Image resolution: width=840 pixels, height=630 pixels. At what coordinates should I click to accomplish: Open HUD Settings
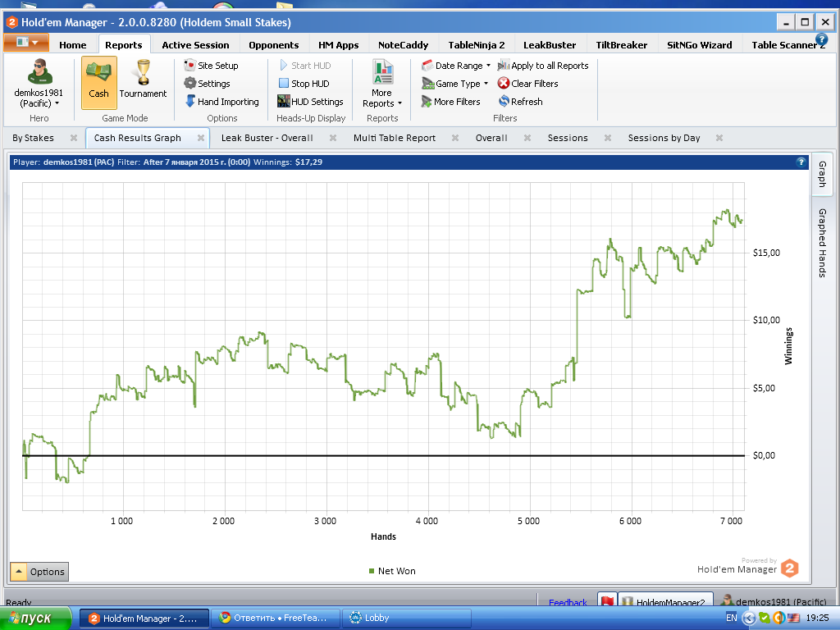(310, 102)
